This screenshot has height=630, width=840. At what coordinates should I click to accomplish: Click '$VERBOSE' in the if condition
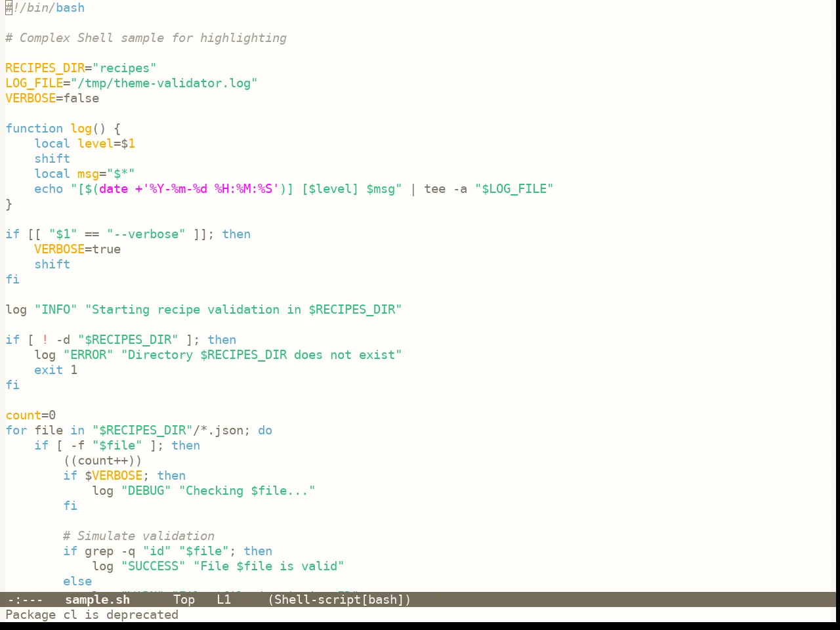[x=114, y=476]
